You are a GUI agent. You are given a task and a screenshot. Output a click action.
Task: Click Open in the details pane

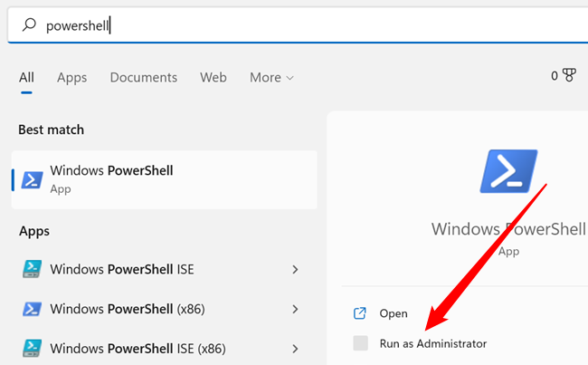click(x=394, y=313)
